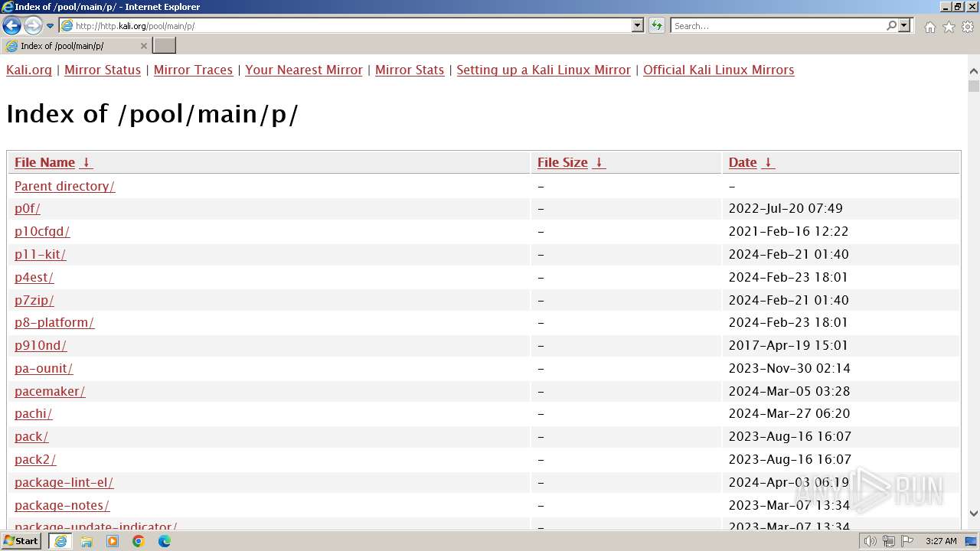Open media player from the taskbar
The height and width of the screenshot is (551, 980).
point(113,541)
